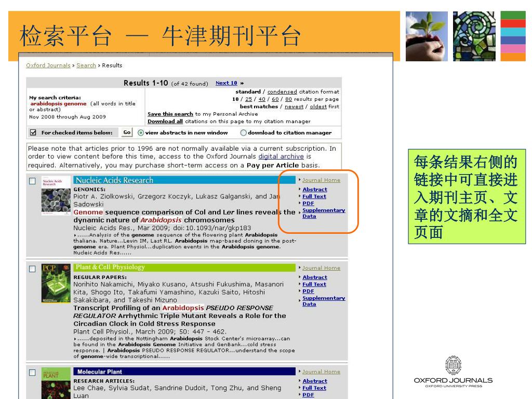532x399 pixels.
Task: Click the stained glass spiral image
Action: point(474,36)
